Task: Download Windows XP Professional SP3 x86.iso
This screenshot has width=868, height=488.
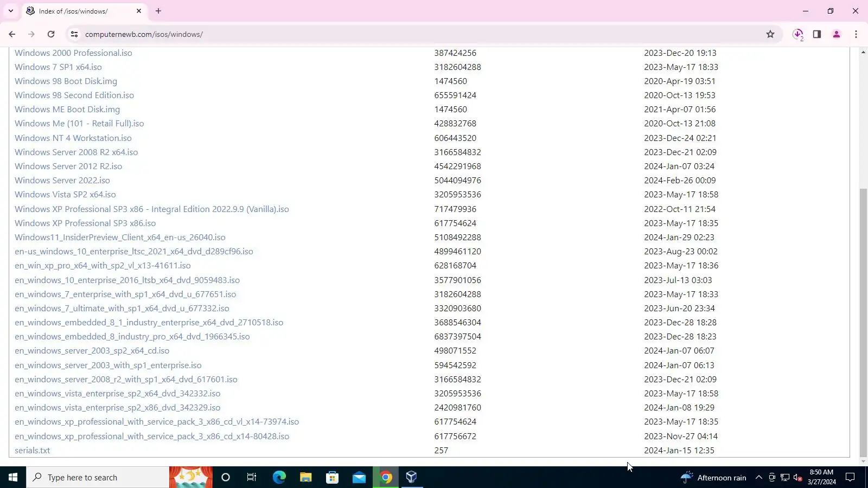Action: click(85, 223)
